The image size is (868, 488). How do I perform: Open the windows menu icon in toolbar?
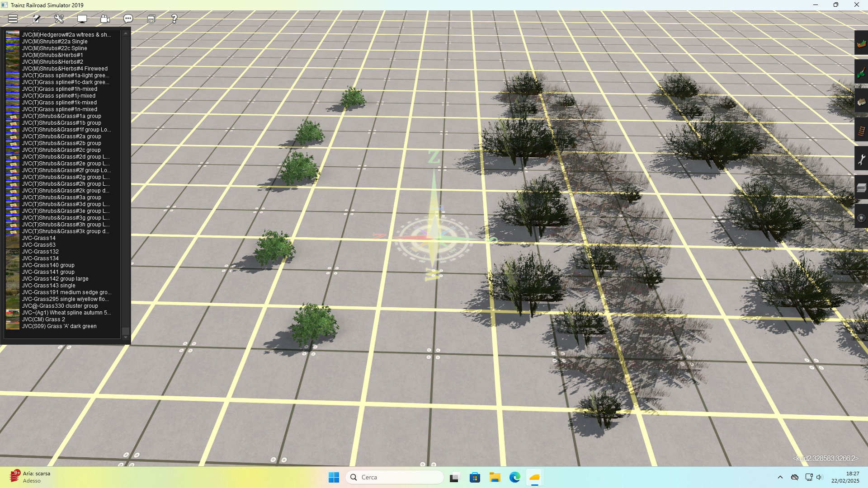[x=151, y=19]
